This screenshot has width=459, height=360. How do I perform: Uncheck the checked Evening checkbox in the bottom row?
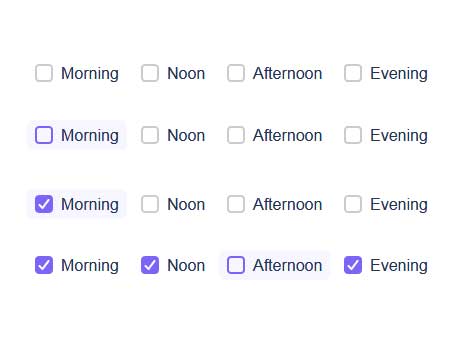[353, 265]
